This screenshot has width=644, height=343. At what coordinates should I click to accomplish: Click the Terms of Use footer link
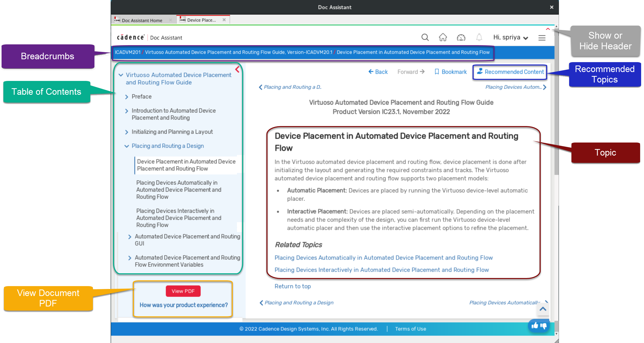[x=410, y=329]
